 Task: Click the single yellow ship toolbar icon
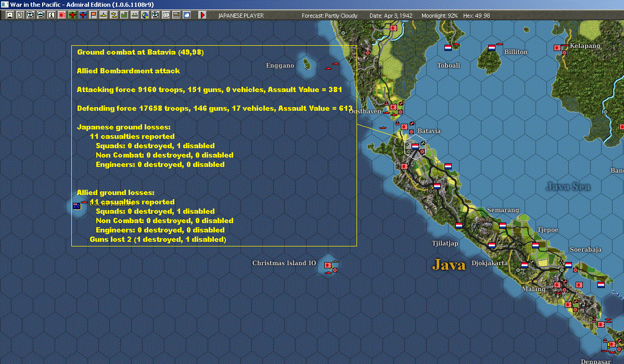pyautogui.click(x=103, y=15)
